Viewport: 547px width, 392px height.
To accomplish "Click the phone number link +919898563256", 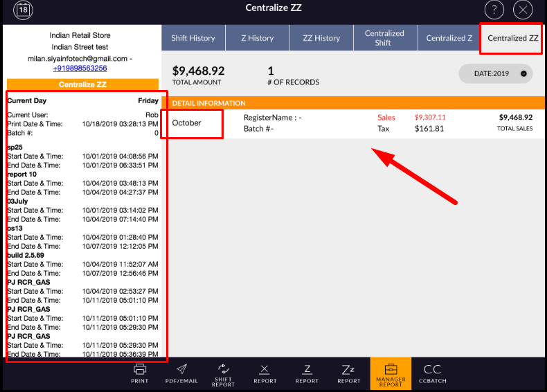I will coord(81,68).
